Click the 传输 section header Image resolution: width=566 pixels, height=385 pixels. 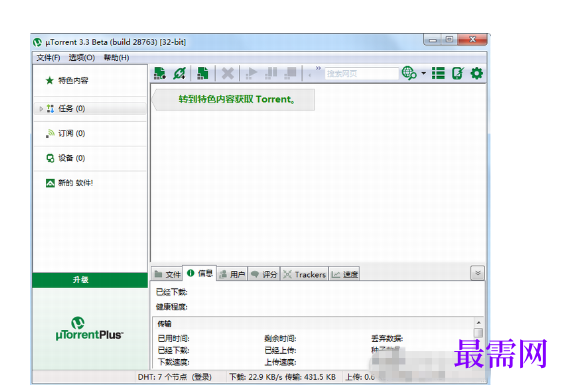pos(164,324)
